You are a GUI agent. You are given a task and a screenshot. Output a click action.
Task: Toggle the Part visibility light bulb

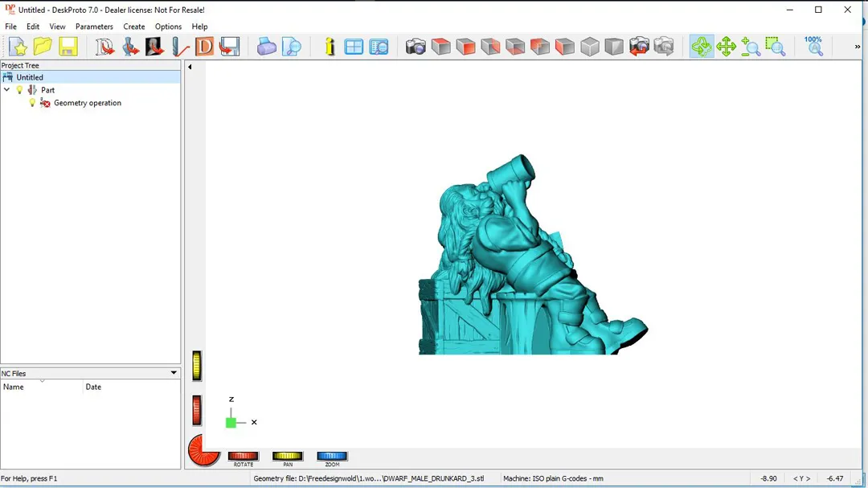pos(20,90)
